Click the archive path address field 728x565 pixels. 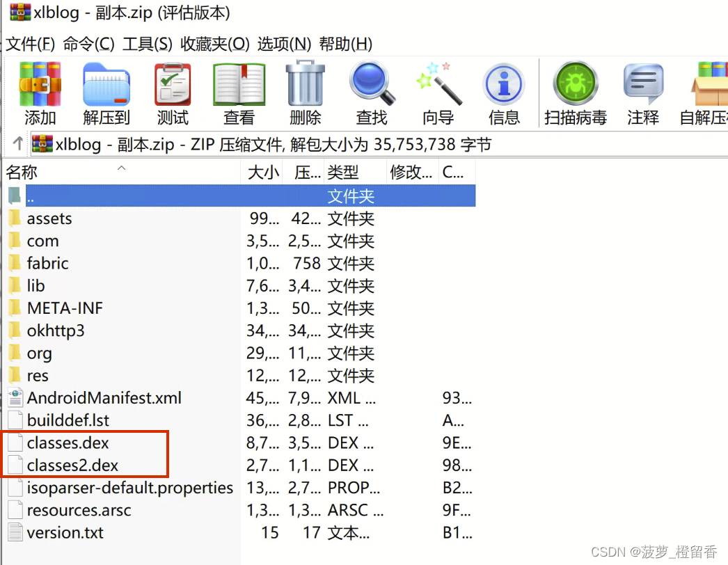coord(379,144)
